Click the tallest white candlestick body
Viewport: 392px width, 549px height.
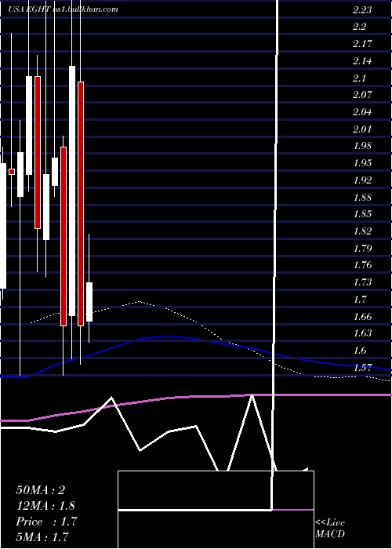(72, 191)
